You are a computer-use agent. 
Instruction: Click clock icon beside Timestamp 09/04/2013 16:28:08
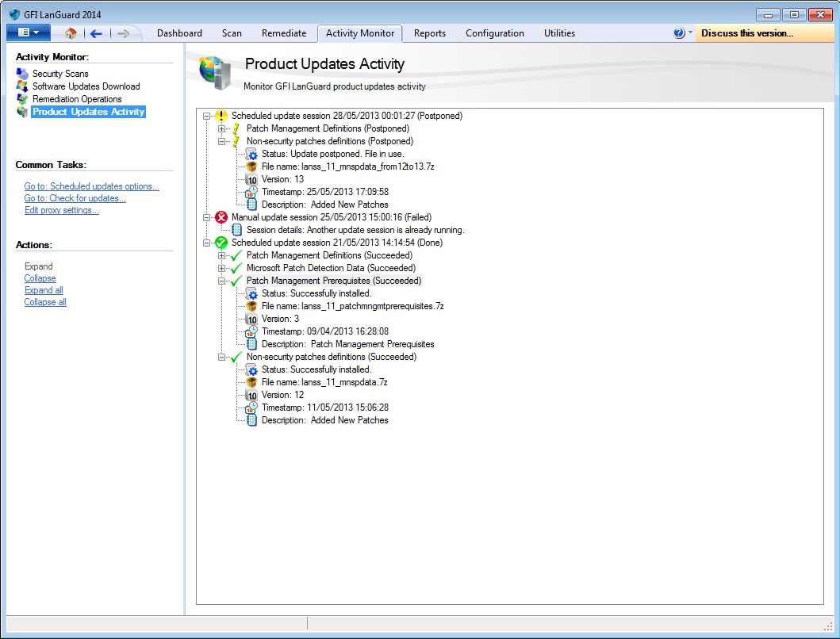[x=251, y=331]
